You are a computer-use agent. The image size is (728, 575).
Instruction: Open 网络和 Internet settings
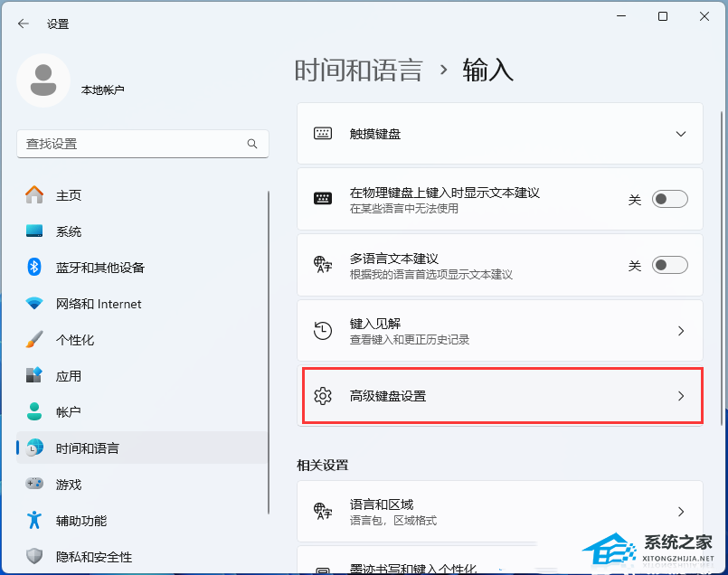(x=142, y=304)
